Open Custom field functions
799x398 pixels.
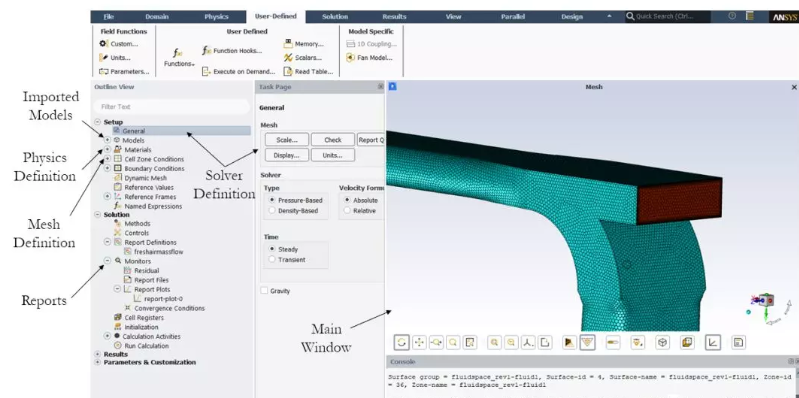tap(119, 44)
